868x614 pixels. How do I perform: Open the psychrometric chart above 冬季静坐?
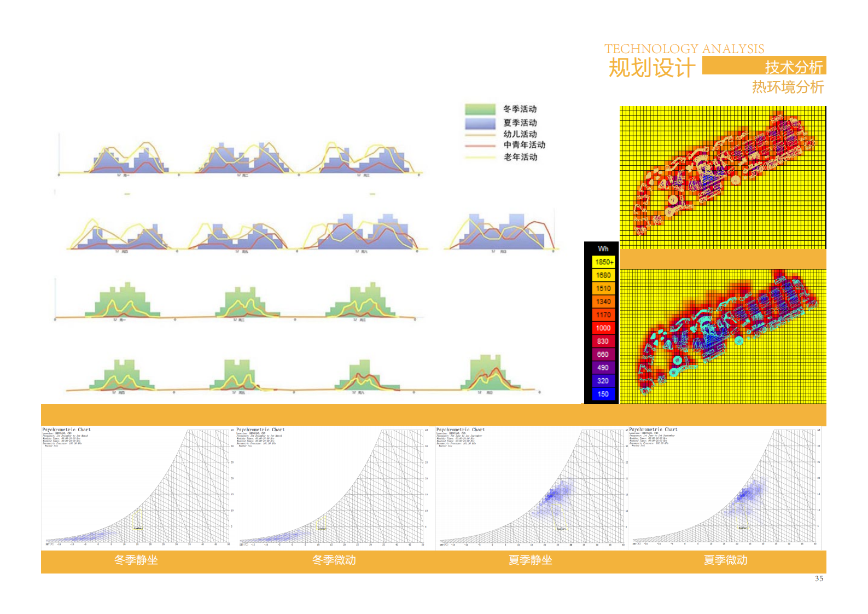[137, 487]
